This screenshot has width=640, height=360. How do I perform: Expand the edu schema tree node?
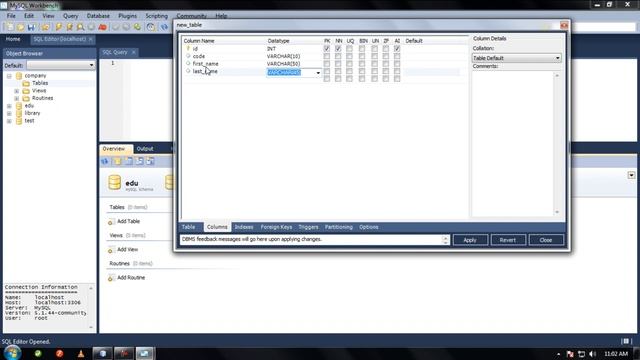(9, 106)
